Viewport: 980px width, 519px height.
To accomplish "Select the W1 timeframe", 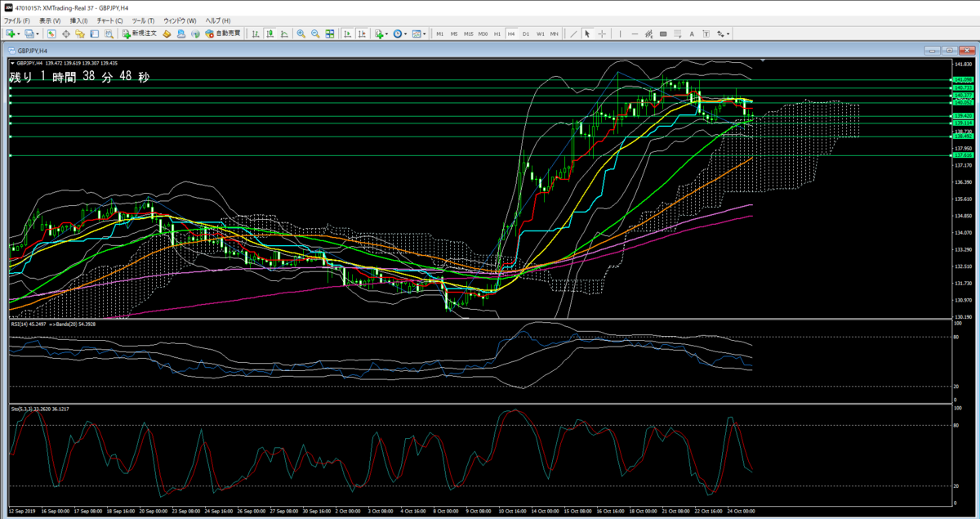I will 541,34.
